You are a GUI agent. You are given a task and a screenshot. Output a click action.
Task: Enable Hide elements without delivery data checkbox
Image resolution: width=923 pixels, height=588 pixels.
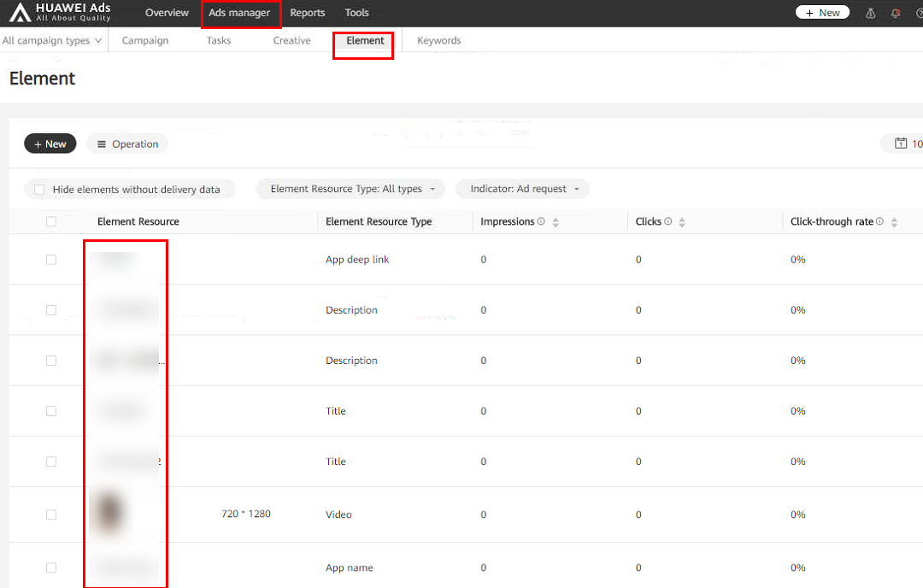39,190
